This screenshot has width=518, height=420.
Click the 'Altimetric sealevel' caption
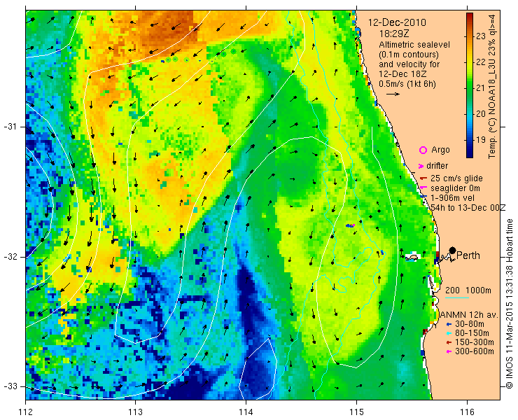coord(414,45)
